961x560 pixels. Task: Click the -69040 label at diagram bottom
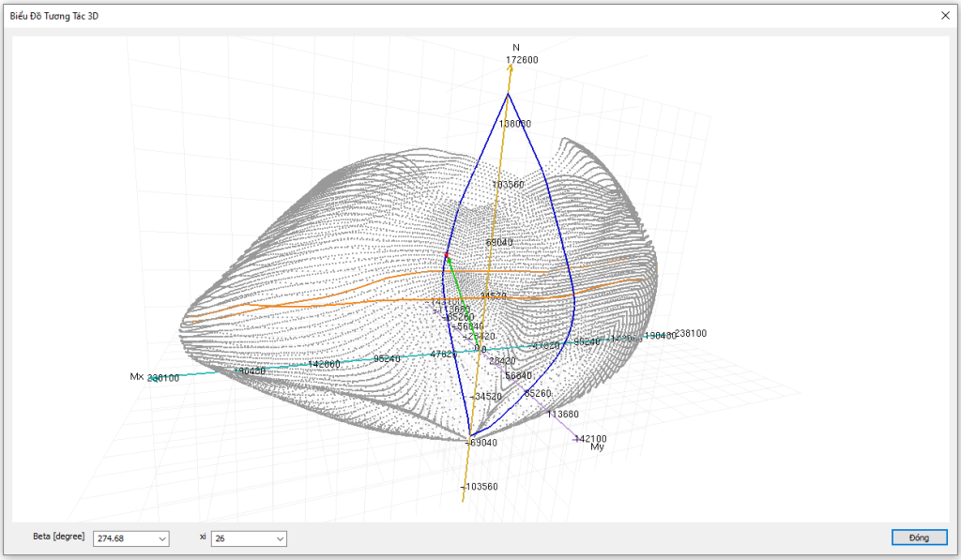click(482, 442)
